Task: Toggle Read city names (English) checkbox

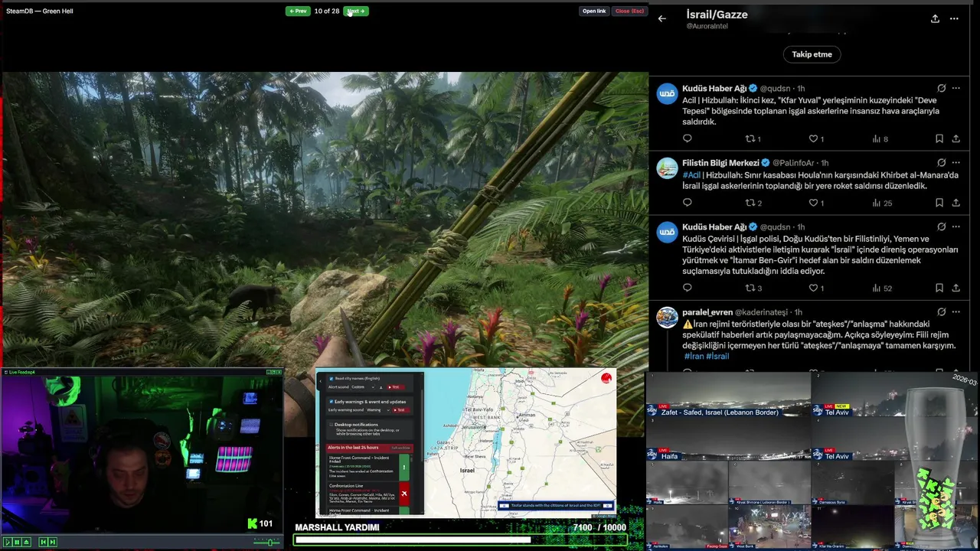Action: tap(332, 379)
